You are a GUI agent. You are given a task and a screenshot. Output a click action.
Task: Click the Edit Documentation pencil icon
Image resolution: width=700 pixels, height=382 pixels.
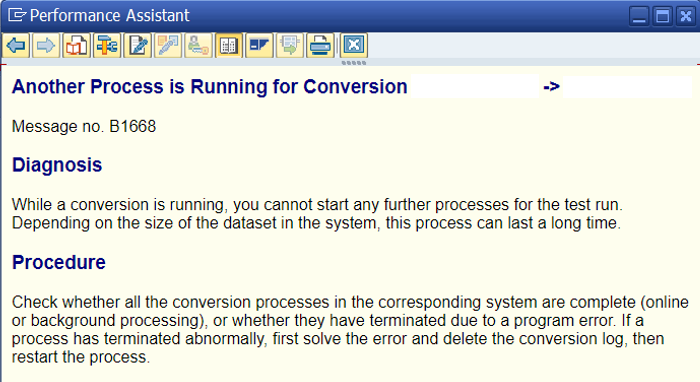138,45
